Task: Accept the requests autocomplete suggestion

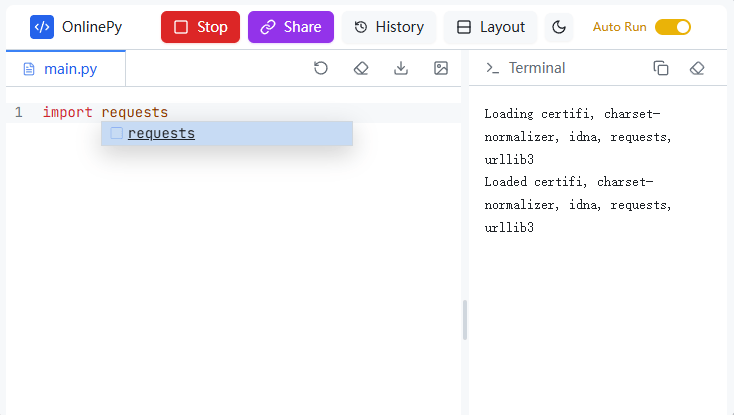Action: tap(227, 133)
